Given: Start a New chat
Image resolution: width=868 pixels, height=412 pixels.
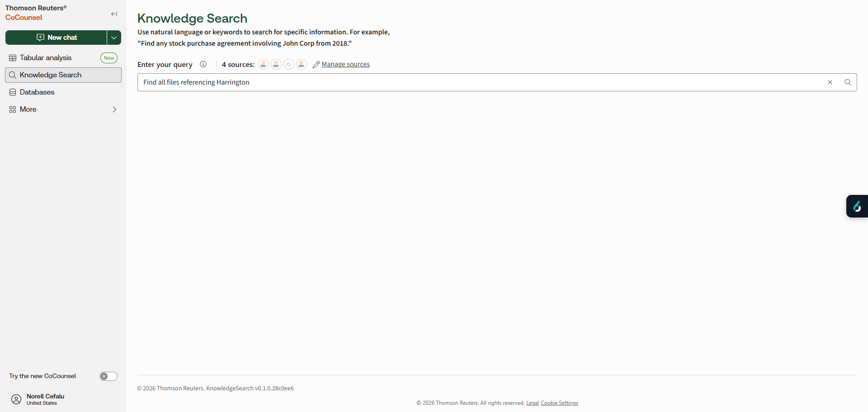Looking at the screenshot, I should pyautogui.click(x=56, y=38).
